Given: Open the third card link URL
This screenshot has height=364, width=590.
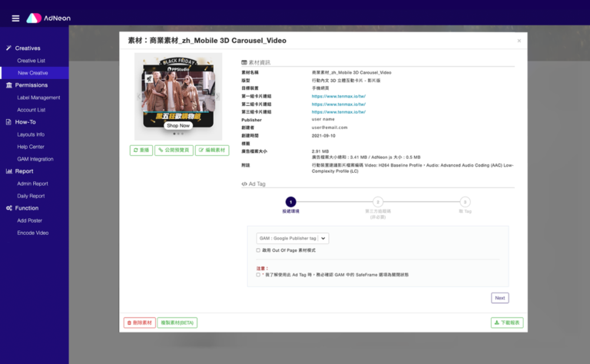Looking at the screenshot, I should (339, 112).
